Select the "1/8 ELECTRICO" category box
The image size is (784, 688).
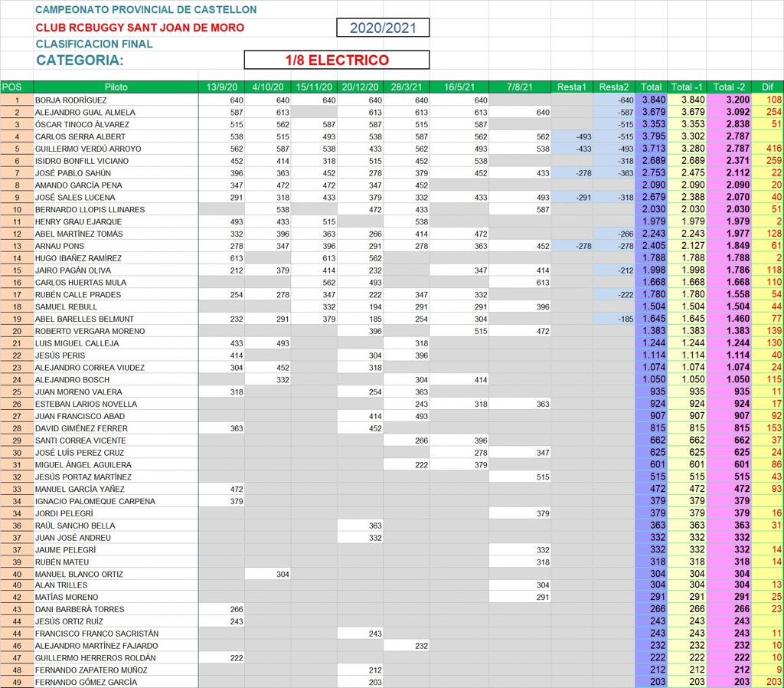point(337,60)
